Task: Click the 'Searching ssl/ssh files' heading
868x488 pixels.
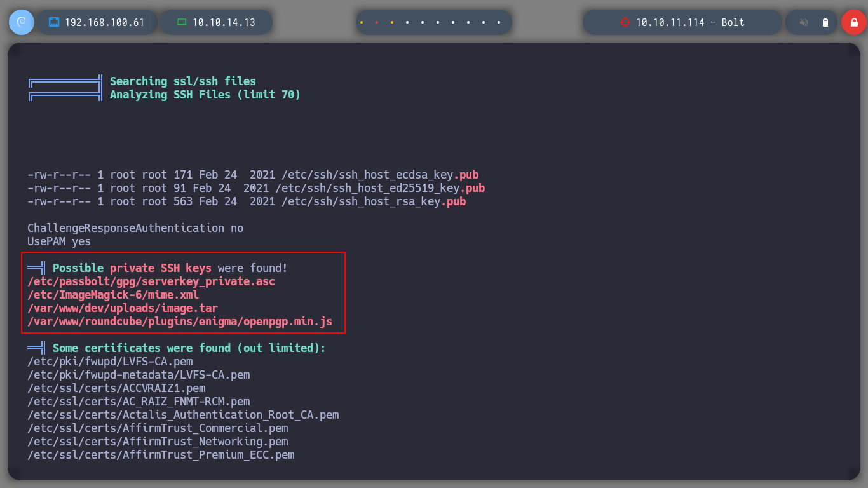Action: 183,81
